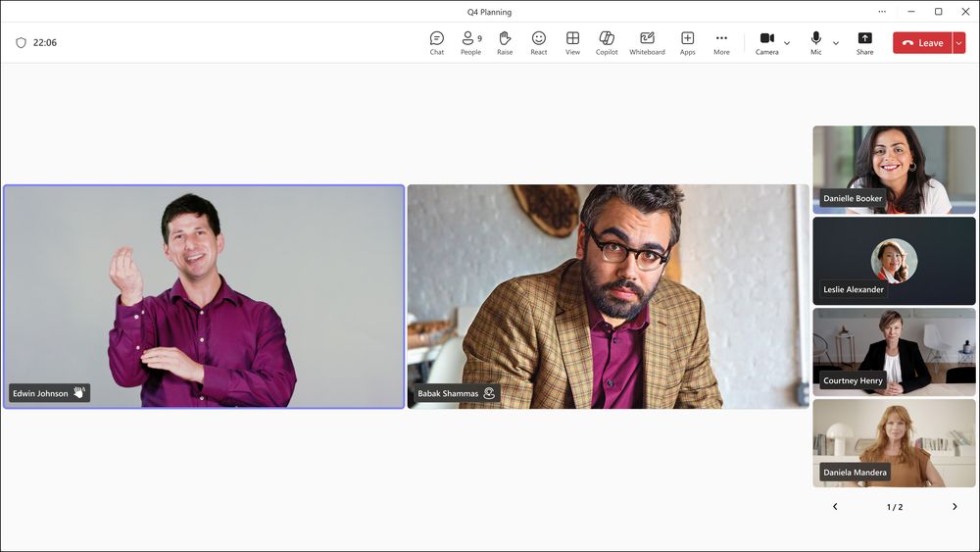Viewport: 980px width, 552px height.
Task: Click Babak Shammas's sign language interpreter icon
Action: [489, 393]
